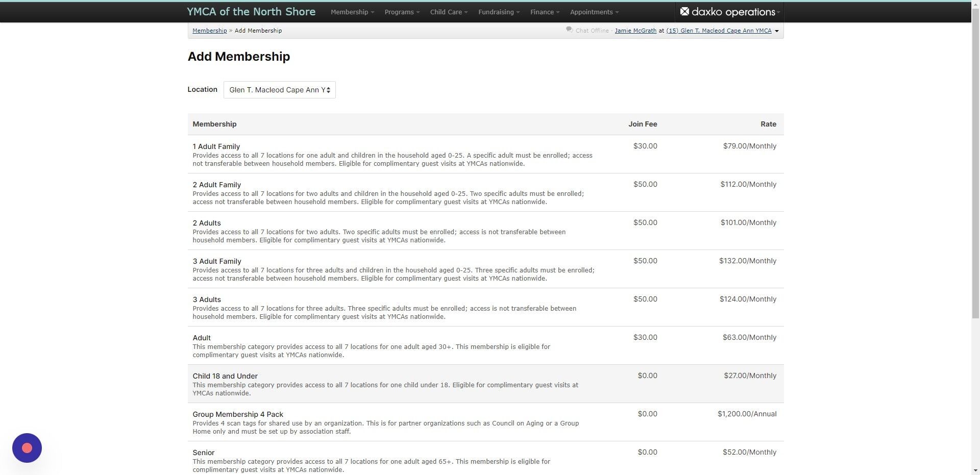Click the $30.00 join fee for 1 Adult Family
Viewport: 980px width, 475px height.
[645, 146]
